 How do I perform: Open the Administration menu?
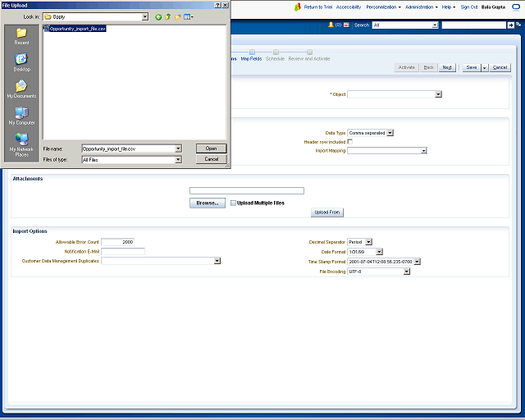[x=421, y=7]
